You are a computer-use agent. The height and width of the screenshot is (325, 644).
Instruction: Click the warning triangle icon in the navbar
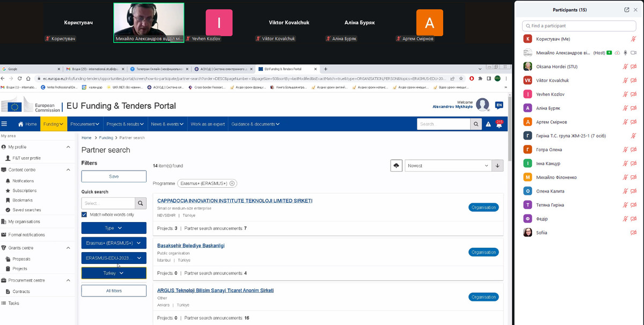pyautogui.click(x=488, y=124)
